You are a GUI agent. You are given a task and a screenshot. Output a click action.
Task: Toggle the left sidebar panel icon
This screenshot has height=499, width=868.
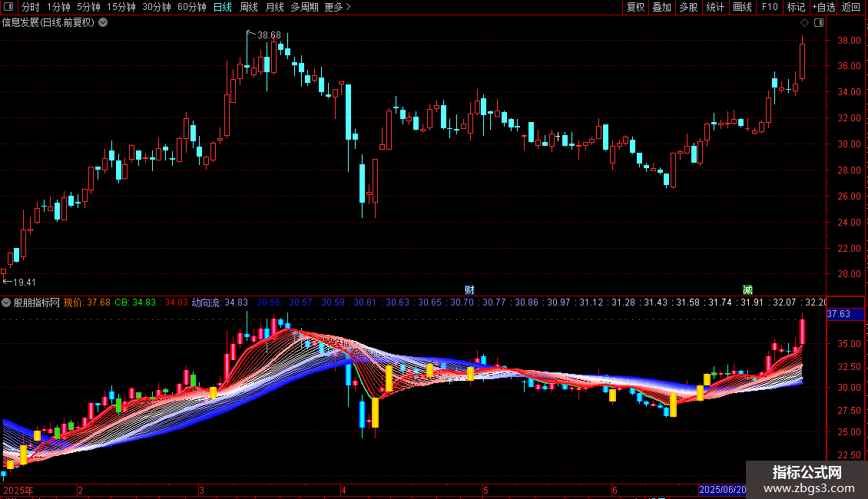tap(8, 7)
